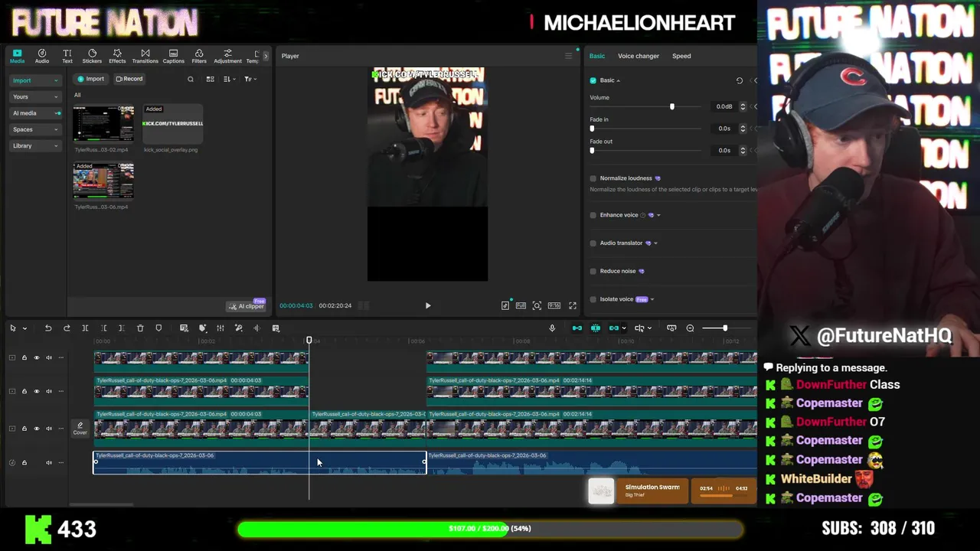980x551 pixels.
Task: Click the Split clip icon
Action: [85, 328]
